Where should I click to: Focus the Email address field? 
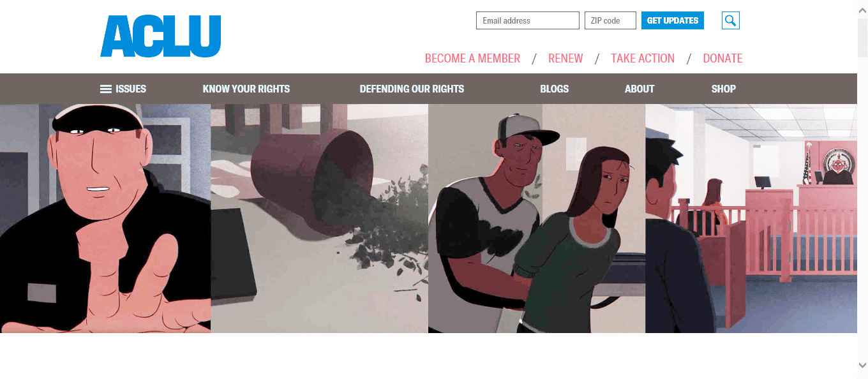click(528, 20)
